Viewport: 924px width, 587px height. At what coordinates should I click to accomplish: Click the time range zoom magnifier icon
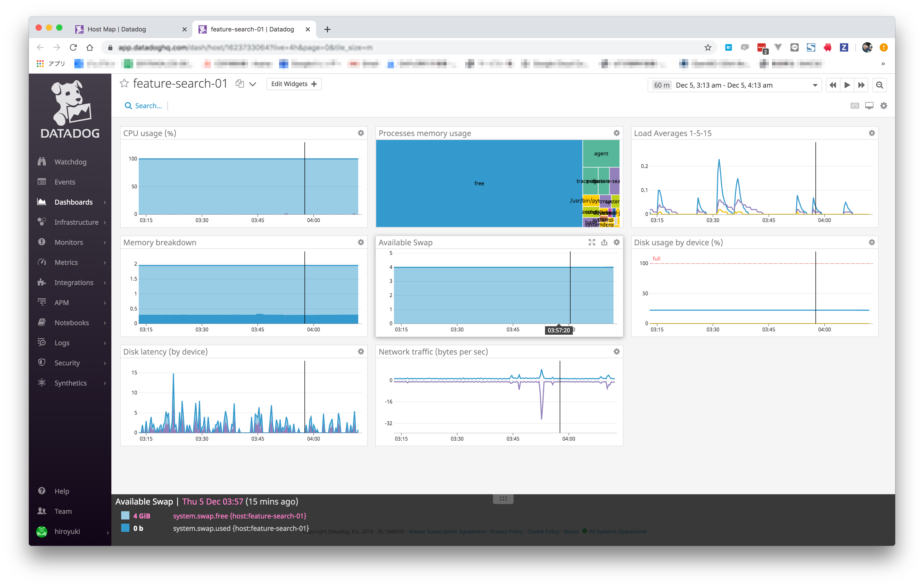879,85
